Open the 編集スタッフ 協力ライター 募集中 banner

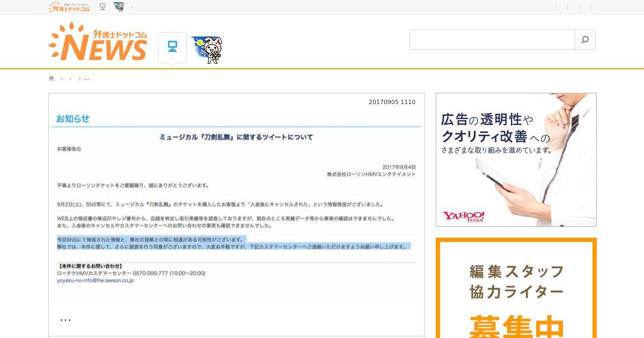coord(516,288)
